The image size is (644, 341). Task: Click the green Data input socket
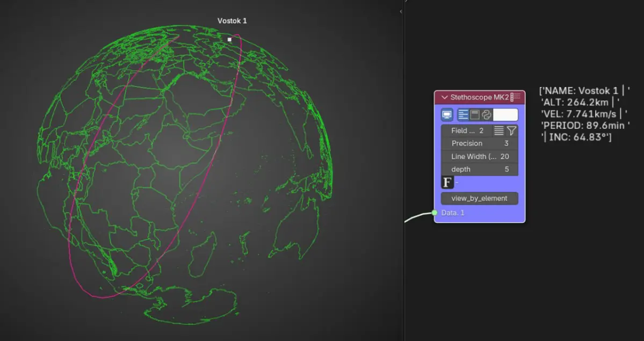[x=435, y=213]
